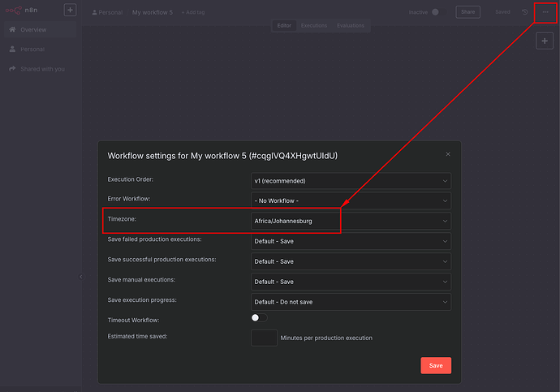Viewport: 560px width, 392px height.
Task: Open Save manual executions dropdown
Action: (x=351, y=282)
